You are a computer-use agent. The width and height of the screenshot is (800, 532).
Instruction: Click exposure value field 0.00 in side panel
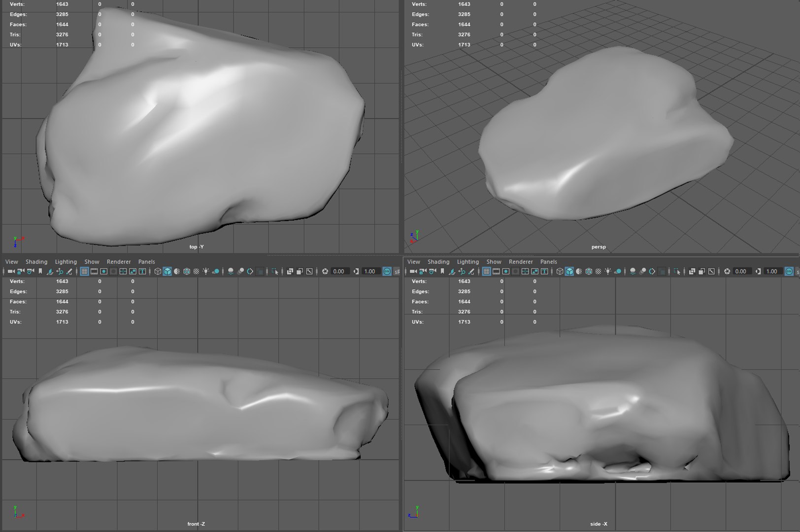[x=742, y=271]
